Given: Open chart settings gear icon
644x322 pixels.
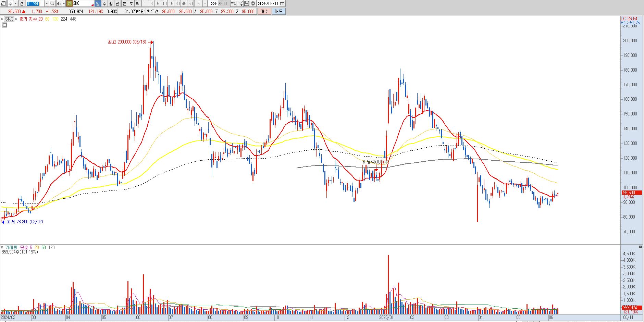Looking at the screenshot, I should click(253, 3).
